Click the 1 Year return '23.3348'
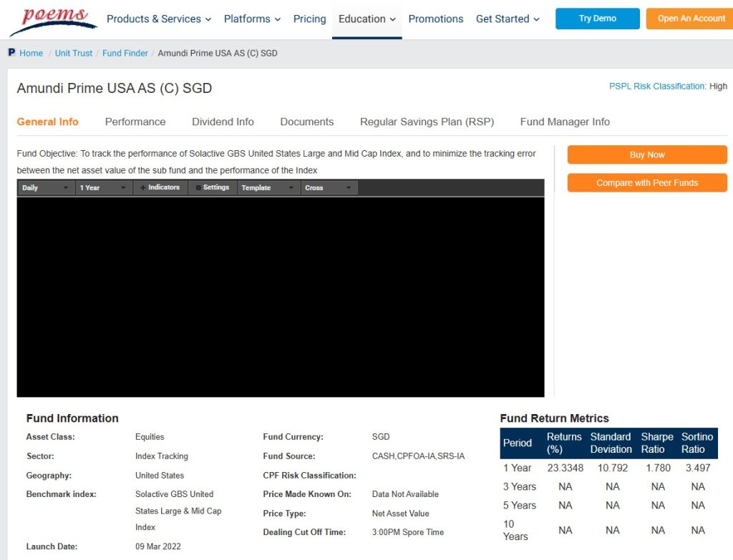This screenshot has width=733, height=560. pos(565,468)
